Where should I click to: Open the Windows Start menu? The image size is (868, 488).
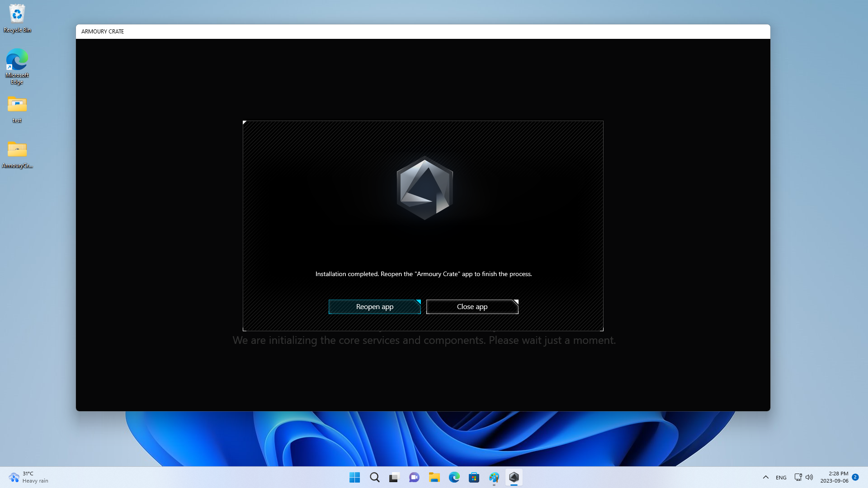pos(355,477)
